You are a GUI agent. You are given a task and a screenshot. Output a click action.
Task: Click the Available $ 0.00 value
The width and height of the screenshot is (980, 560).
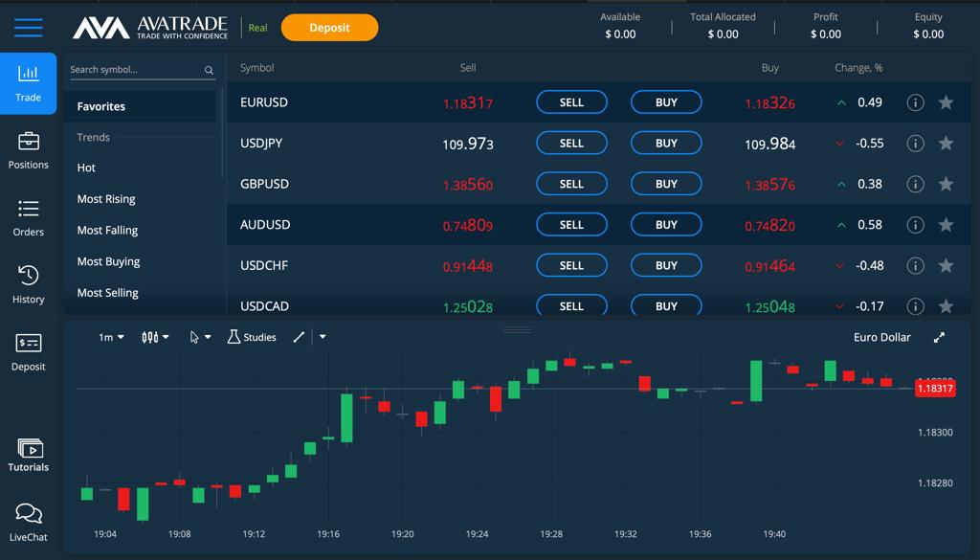click(620, 34)
